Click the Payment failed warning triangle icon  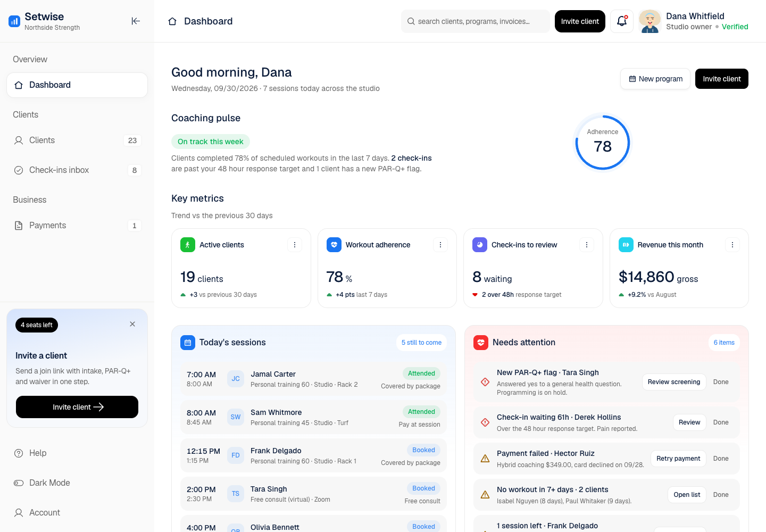tap(485, 459)
